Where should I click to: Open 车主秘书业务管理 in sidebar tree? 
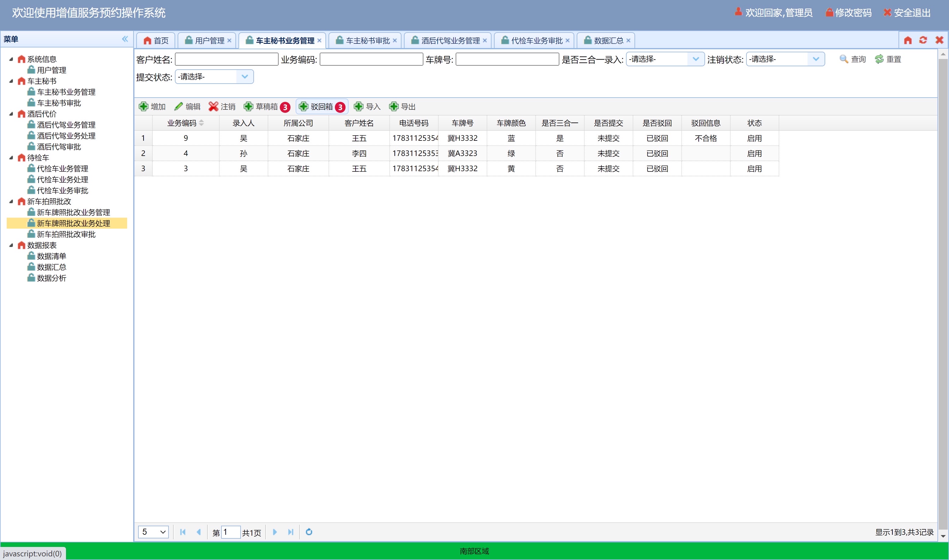point(66,92)
